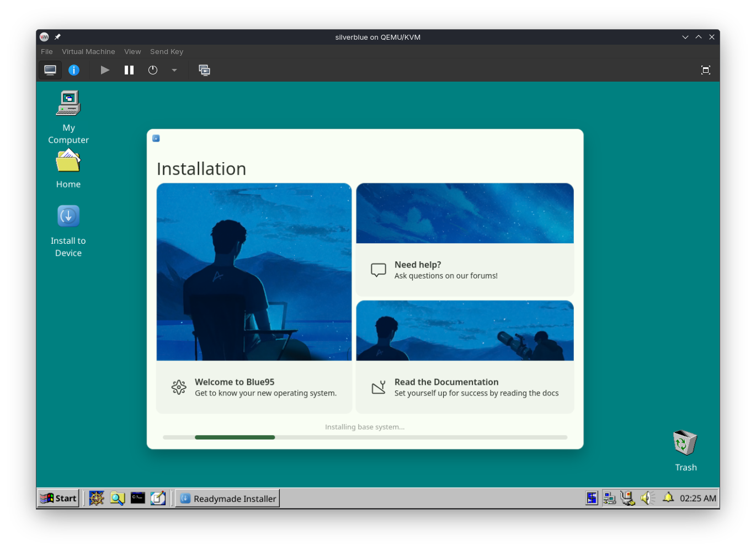Open the Send Key menu
The width and height of the screenshot is (756, 552).
(167, 52)
